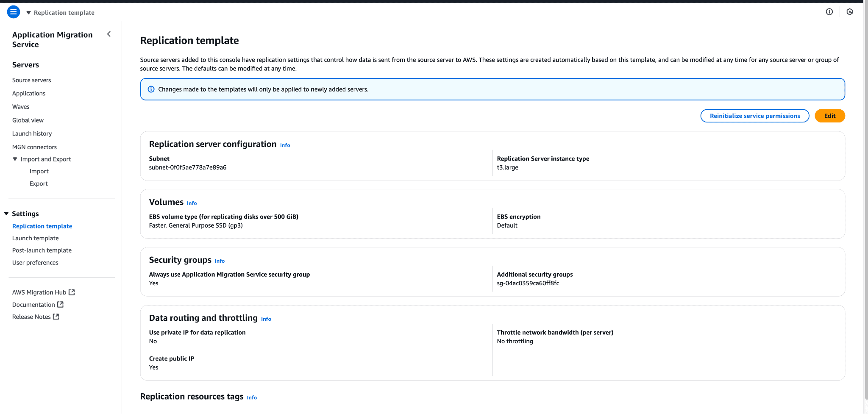
Task: Select Replication template in Settings
Action: (42, 226)
